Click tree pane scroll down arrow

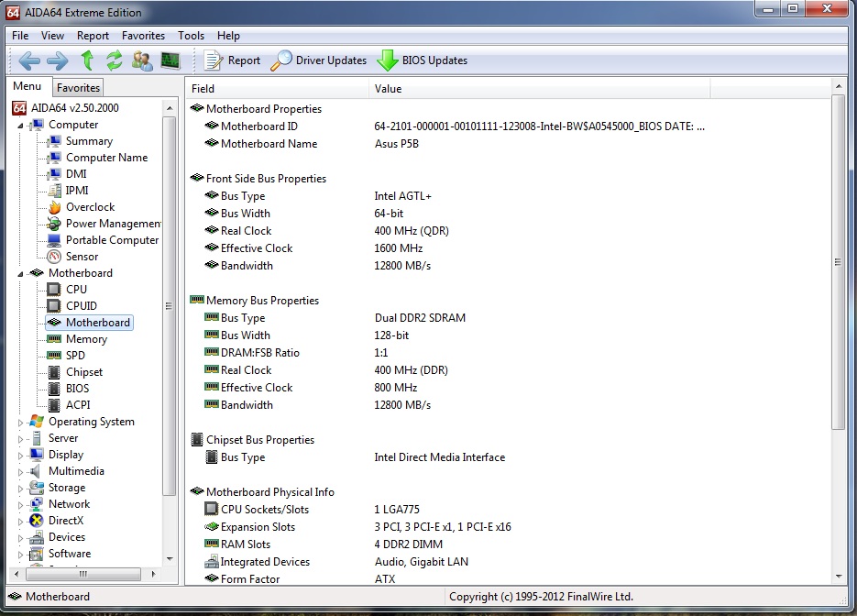coord(170,559)
